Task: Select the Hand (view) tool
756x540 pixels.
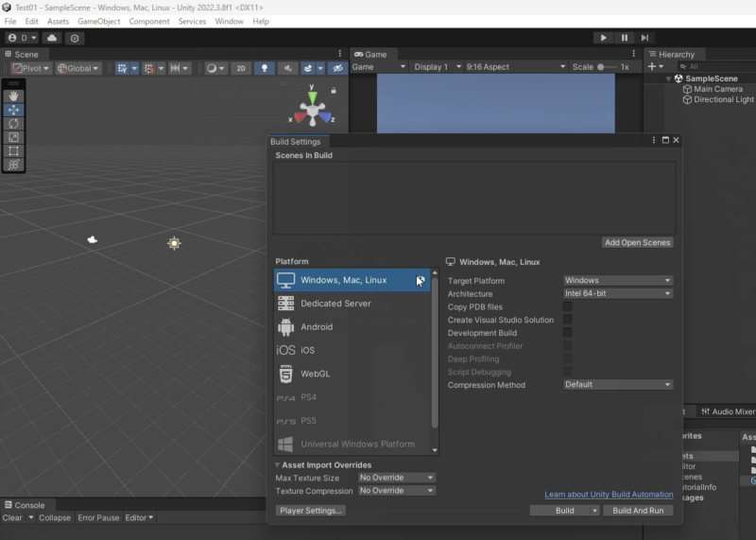Action: [13, 96]
